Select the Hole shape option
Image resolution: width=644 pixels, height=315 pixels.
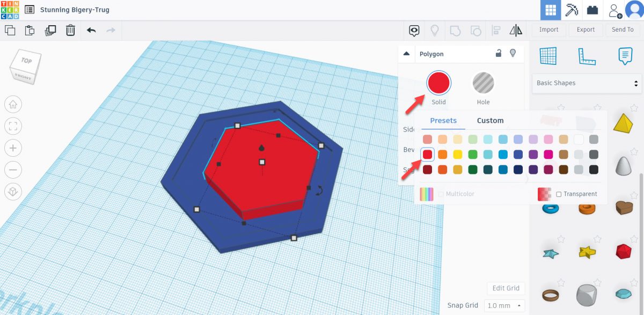[x=483, y=83]
